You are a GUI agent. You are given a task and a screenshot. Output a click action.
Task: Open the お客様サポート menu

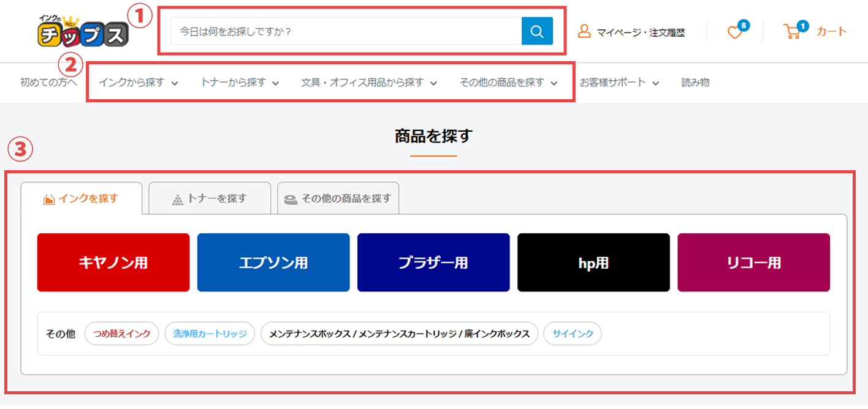pyautogui.click(x=619, y=82)
